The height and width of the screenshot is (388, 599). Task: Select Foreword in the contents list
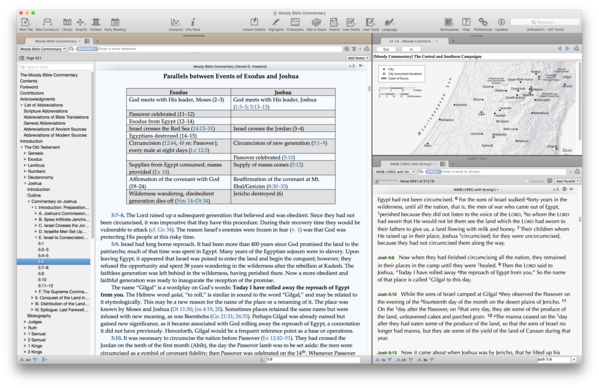[x=29, y=87]
